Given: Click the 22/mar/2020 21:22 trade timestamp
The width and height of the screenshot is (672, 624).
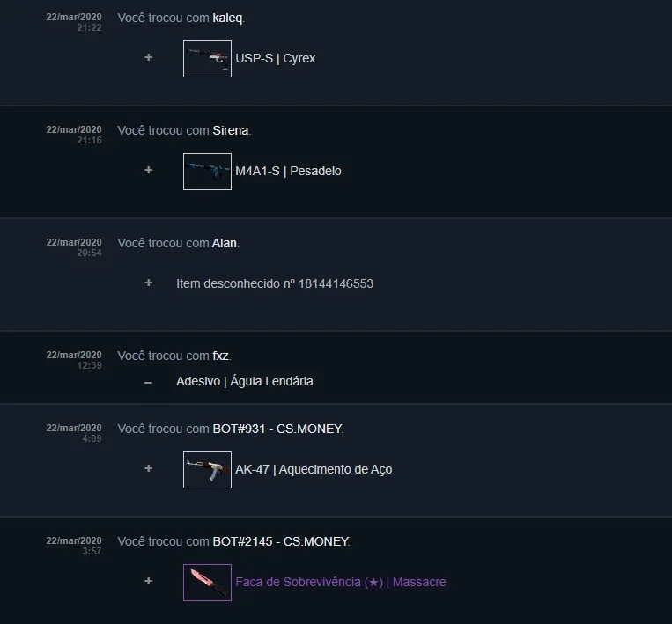Looking at the screenshot, I should (74, 22).
